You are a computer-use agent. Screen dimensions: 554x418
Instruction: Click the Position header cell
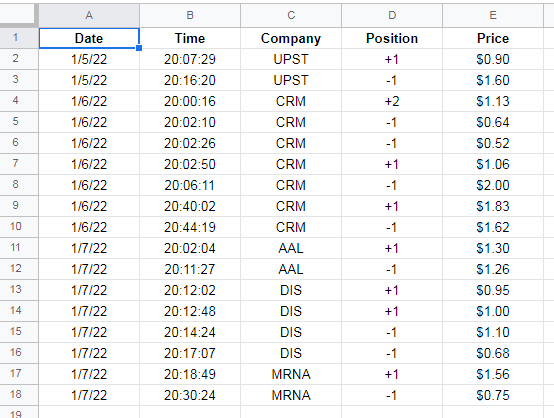392,38
